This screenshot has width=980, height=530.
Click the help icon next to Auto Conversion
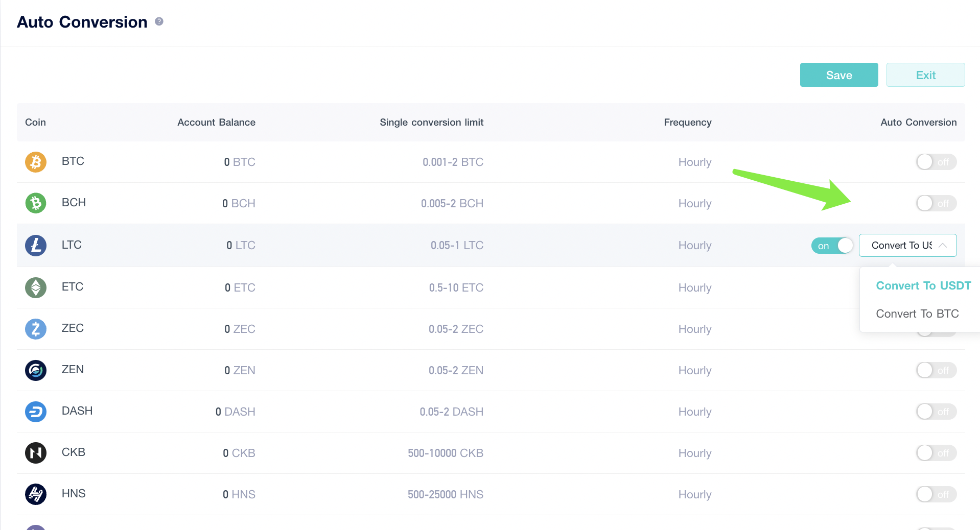pos(159,21)
